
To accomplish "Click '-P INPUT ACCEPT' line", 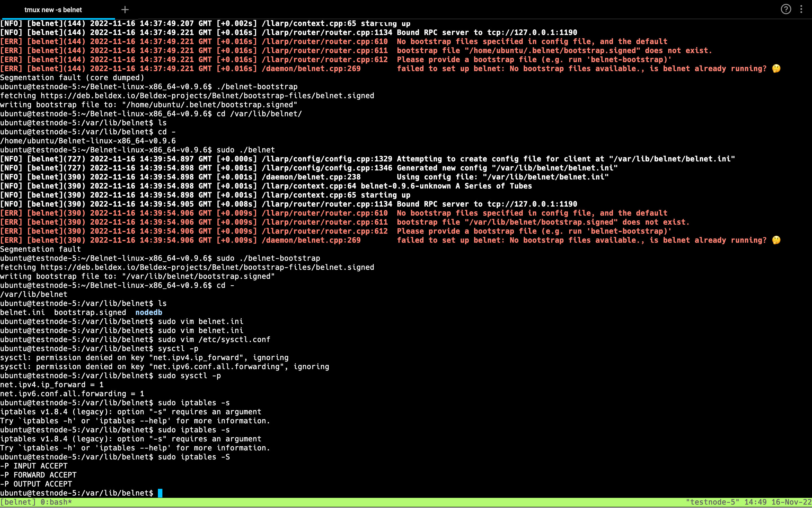I will (x=34, y=466).
